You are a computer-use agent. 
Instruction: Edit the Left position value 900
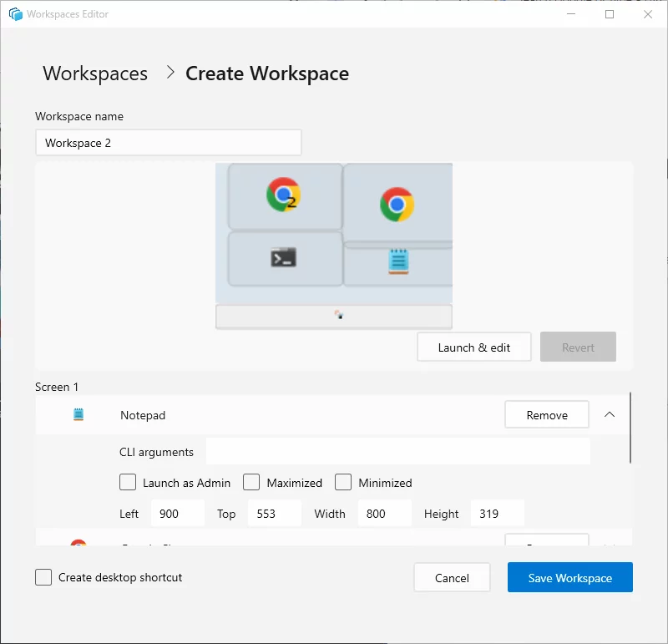tap(178, 514)
